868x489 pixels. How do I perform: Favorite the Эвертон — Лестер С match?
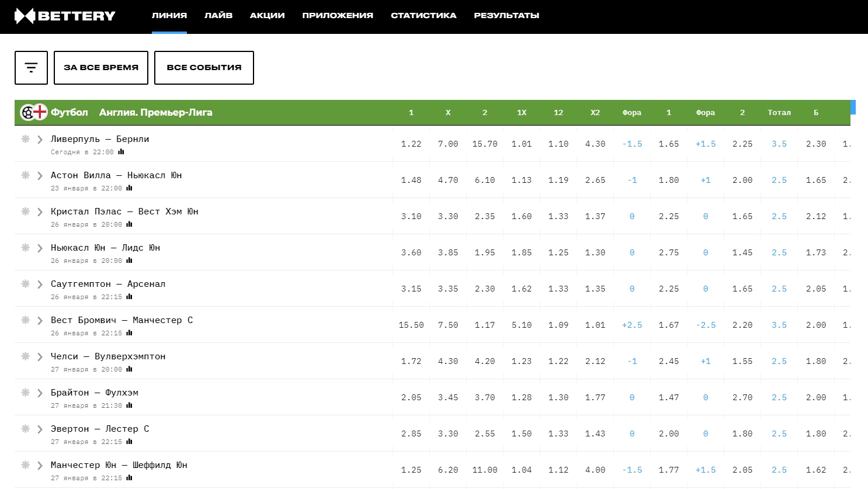(x=26, y=429)
